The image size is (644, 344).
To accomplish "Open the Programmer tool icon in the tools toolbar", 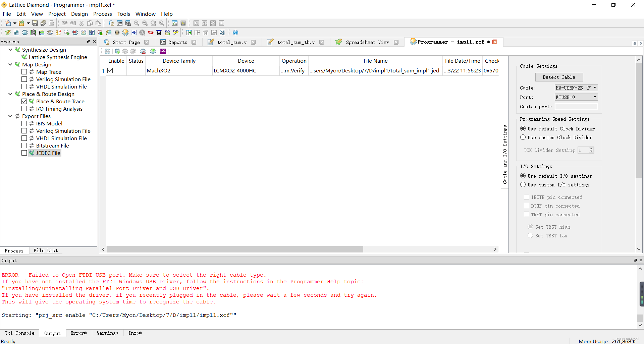I will (x=125, y=33).
